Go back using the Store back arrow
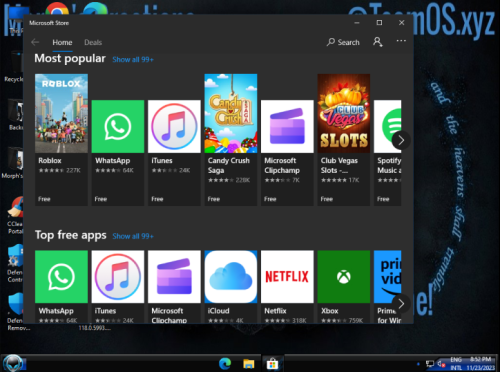Image resolution: width=500 pixels, height=372 pixels. coord(35,42)
